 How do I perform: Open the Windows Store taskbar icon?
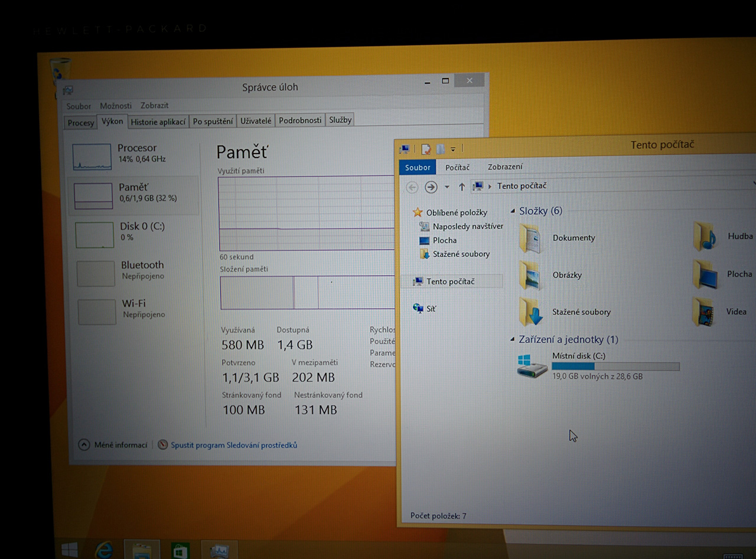pyautogui.click(x=180, y=551)
